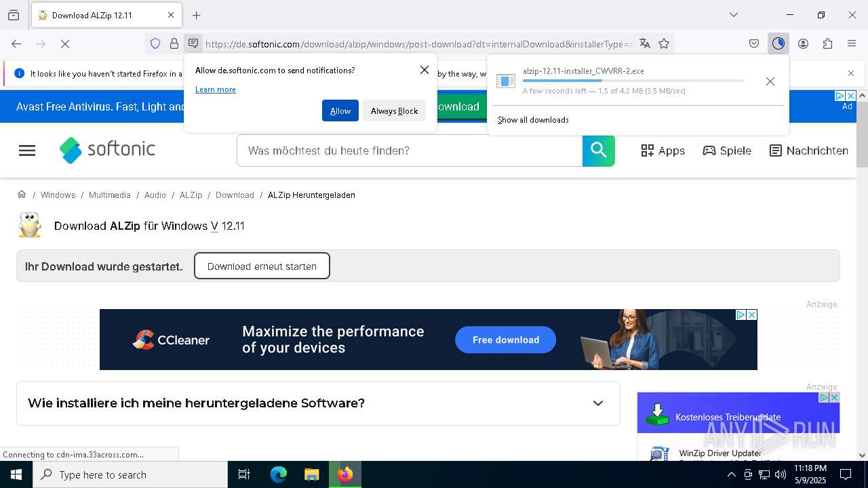
Task: Open the volume control
Action: pos(781,474)
